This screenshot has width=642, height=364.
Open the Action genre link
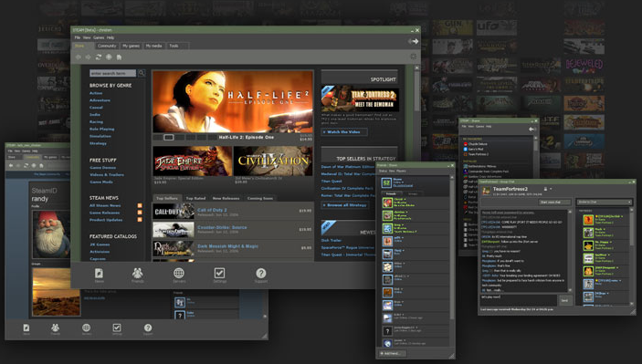coord(96,93)
